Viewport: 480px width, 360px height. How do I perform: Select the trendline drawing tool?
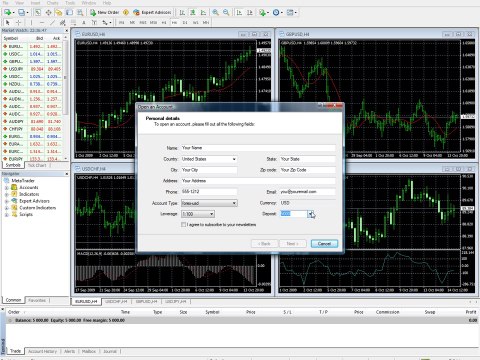pos(52,22)
